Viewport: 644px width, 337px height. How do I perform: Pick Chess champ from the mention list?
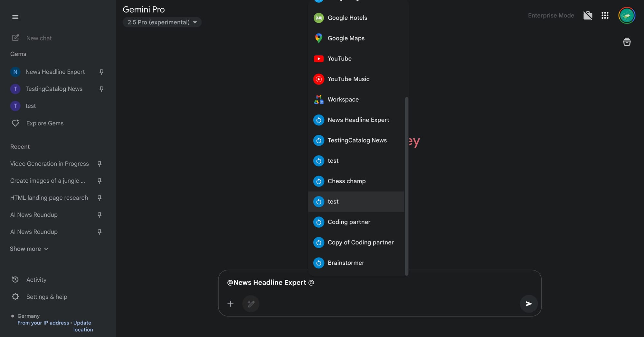coord(356,181)
